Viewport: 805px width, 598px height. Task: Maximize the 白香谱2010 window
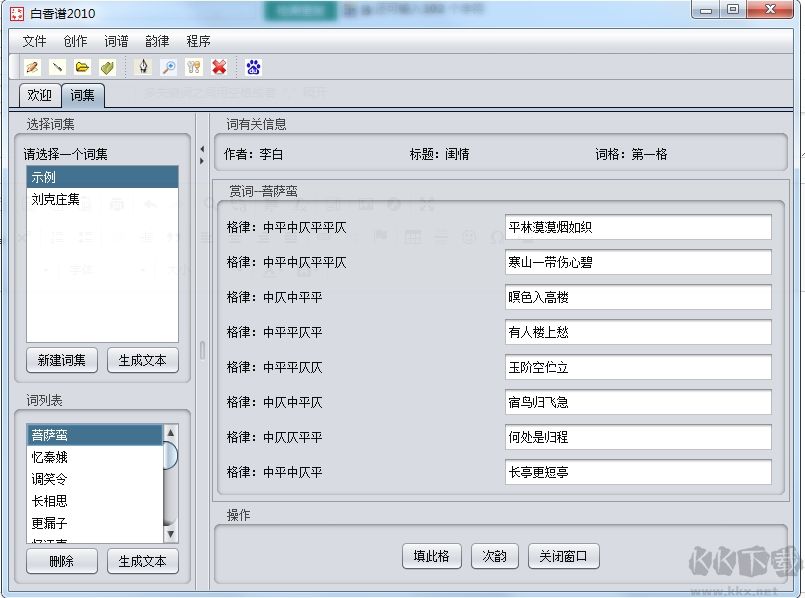coord(733,10)
